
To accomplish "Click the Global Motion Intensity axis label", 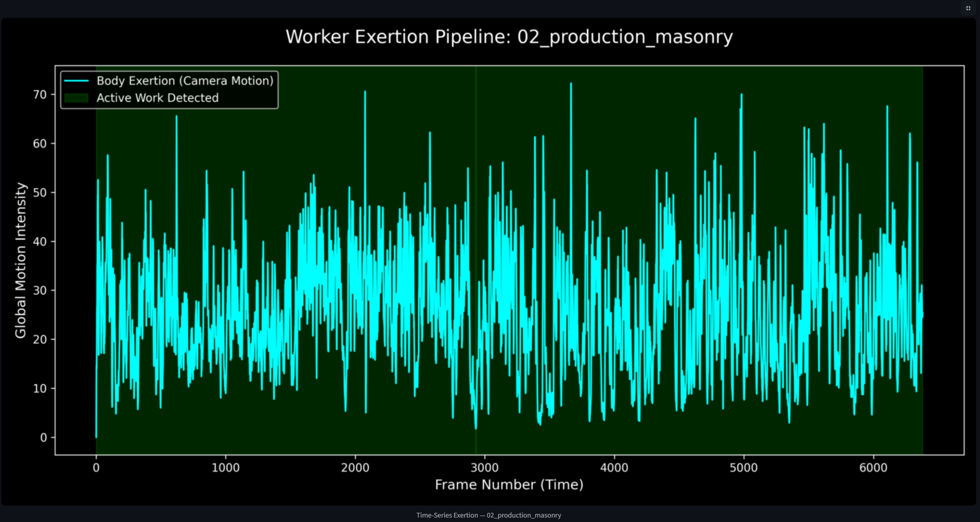I will coord(21,260).
